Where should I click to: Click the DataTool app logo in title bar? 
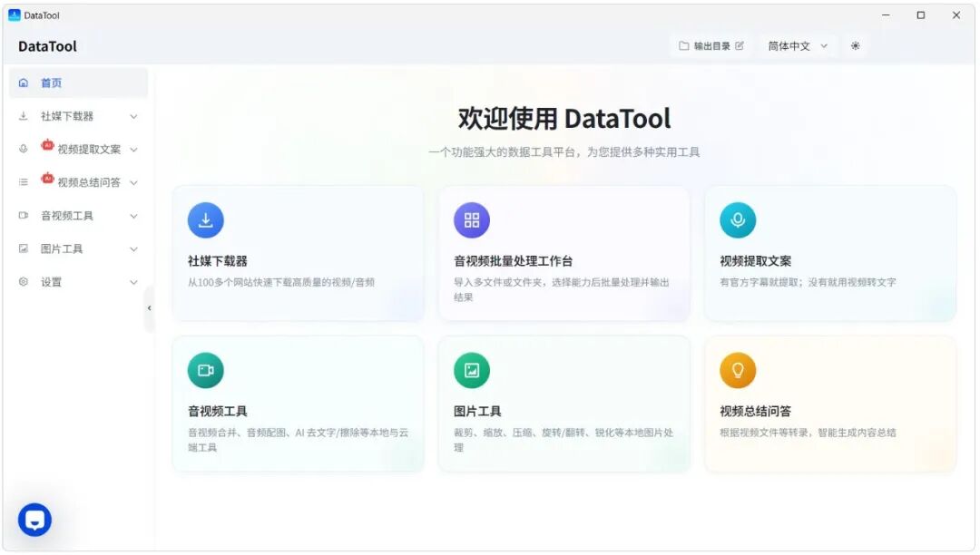click(x=14, y=15)
